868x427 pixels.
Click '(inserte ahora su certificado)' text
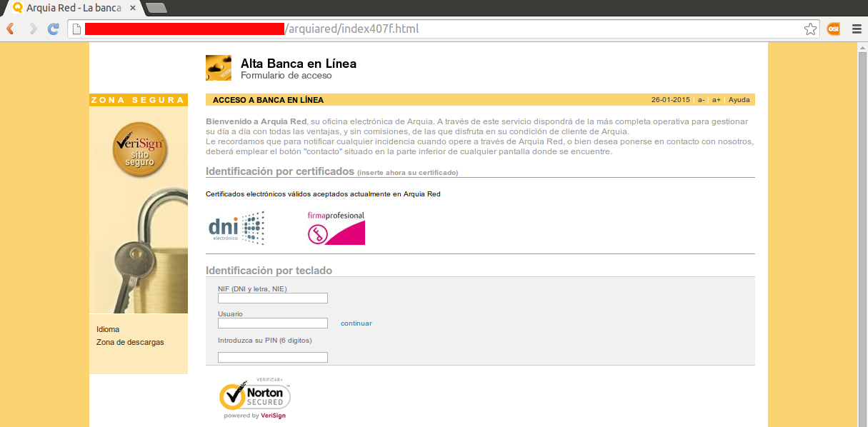[x=408, y=173]
